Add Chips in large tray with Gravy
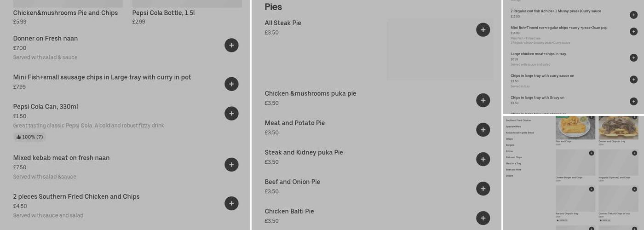 pyautogui.click(x=633, y=101)
